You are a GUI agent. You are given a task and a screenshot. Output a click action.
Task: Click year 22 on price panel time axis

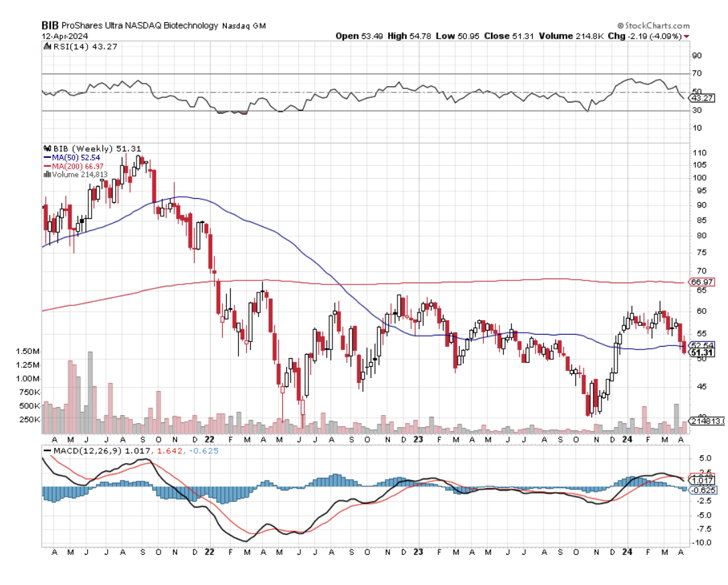209,439
